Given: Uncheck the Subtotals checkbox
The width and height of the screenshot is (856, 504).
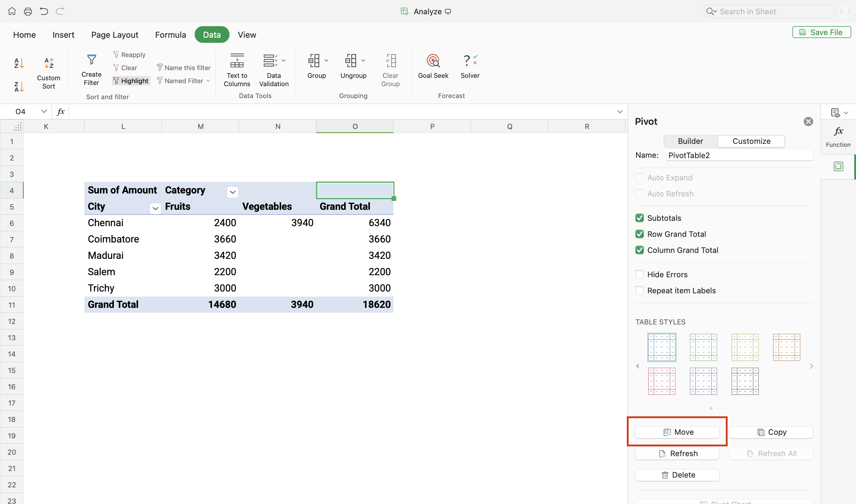Looking at the screenshot, I should tap(639, 218).
